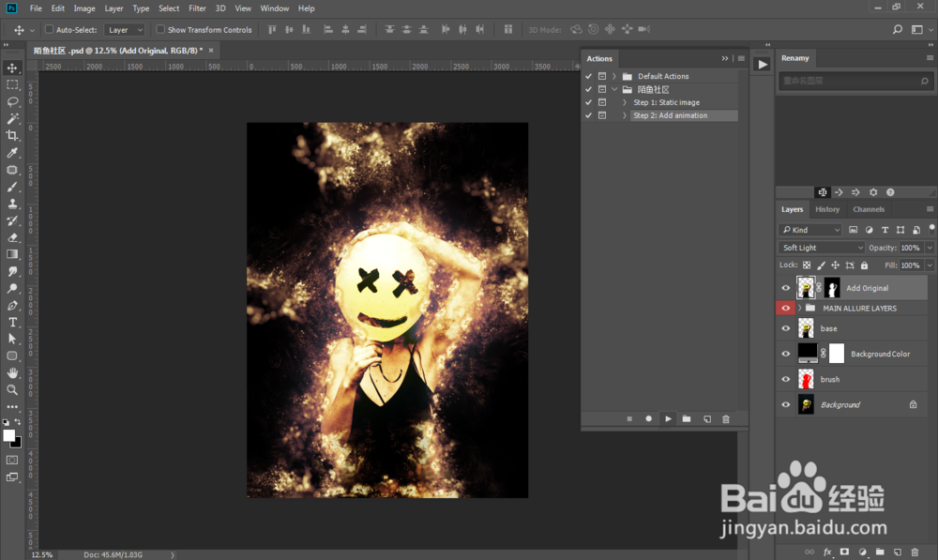
Task: Hide the Background layer
Action: tap(785, 404)
